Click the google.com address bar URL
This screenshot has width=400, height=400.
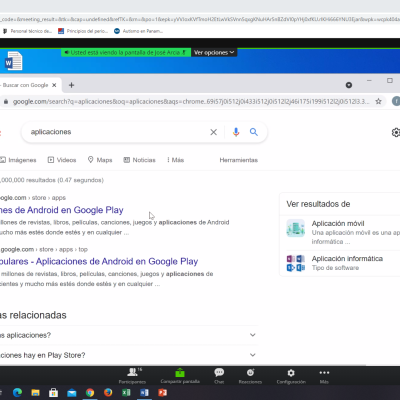point(191,102)
